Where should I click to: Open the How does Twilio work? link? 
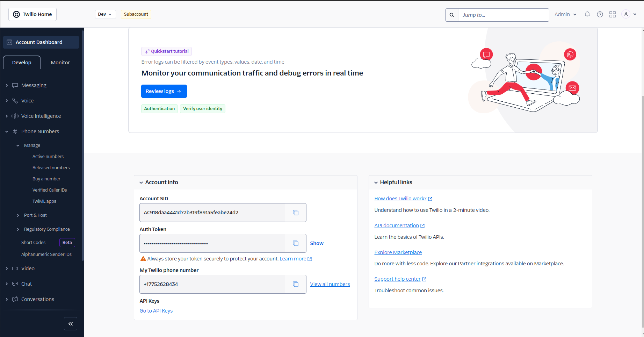point(403,199)
